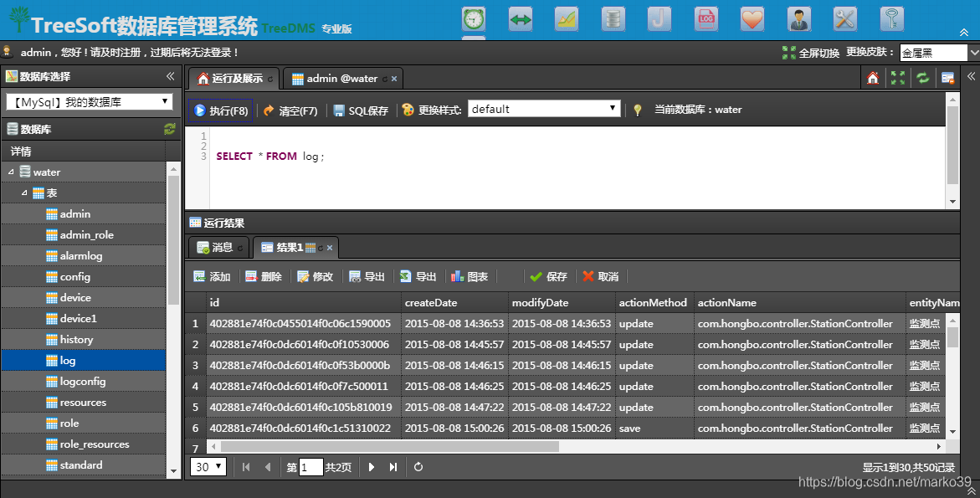Open the clock scheduled-task icon

[474, 18]
